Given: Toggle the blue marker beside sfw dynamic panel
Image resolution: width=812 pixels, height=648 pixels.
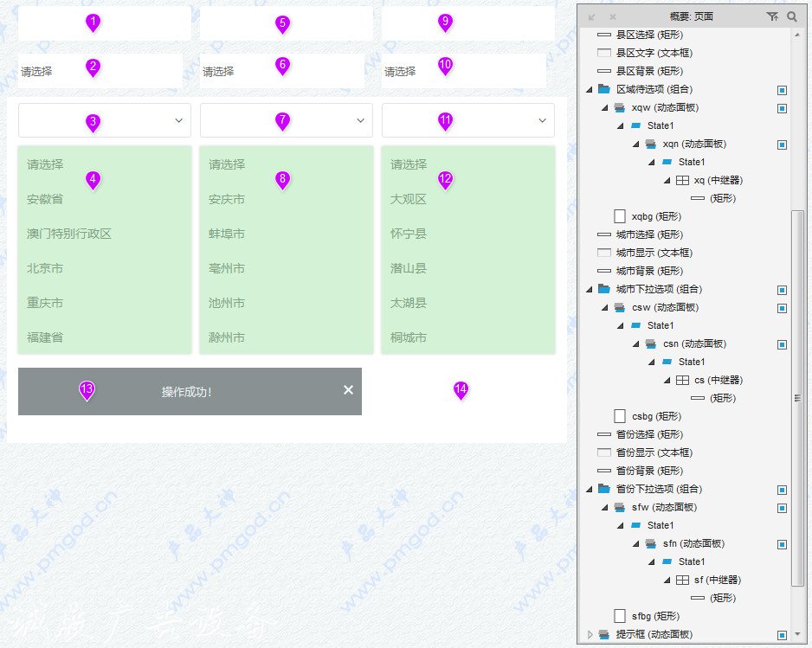Looking at the screenshot, I should click(x=782, y=507).
